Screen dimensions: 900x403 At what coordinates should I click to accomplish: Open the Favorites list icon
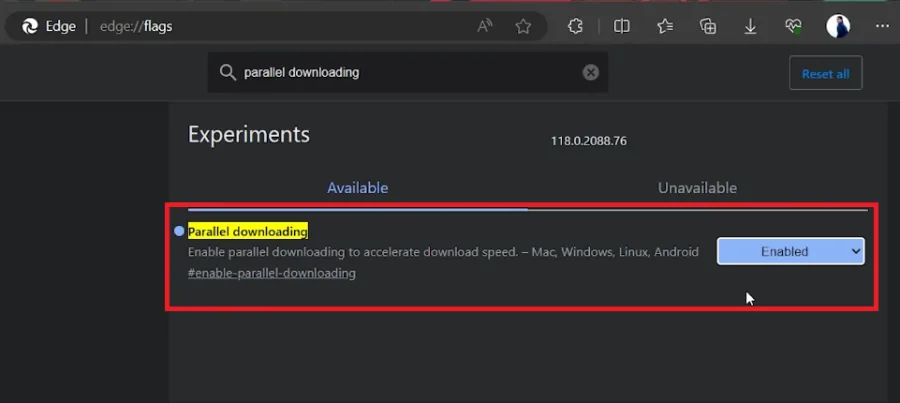pyautogui.click(x=665, y=26)
